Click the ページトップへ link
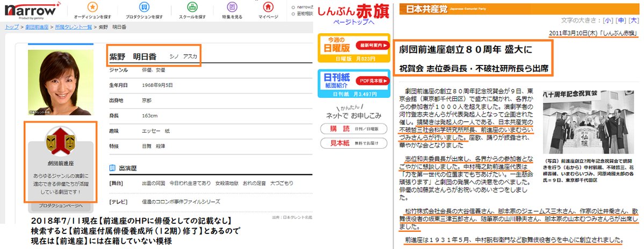Image resolution: width=644 pixels, height=249 pixels. (x=353, y=23)
